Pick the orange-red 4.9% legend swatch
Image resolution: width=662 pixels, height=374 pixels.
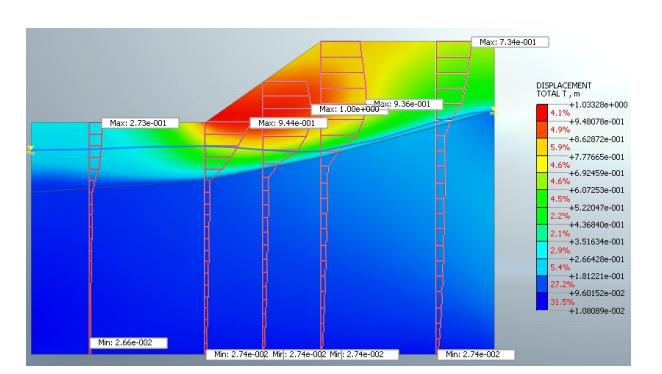click(542, 130)
